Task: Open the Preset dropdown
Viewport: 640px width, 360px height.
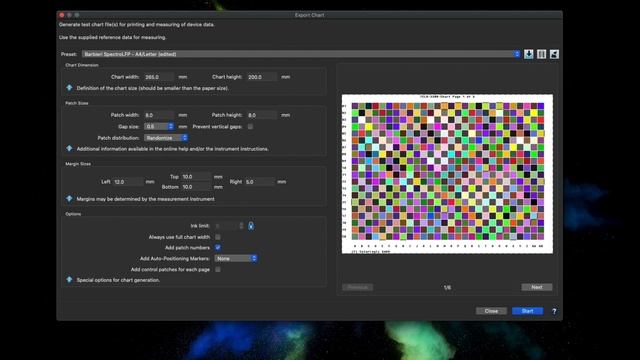Action: (x=301, y=54)
